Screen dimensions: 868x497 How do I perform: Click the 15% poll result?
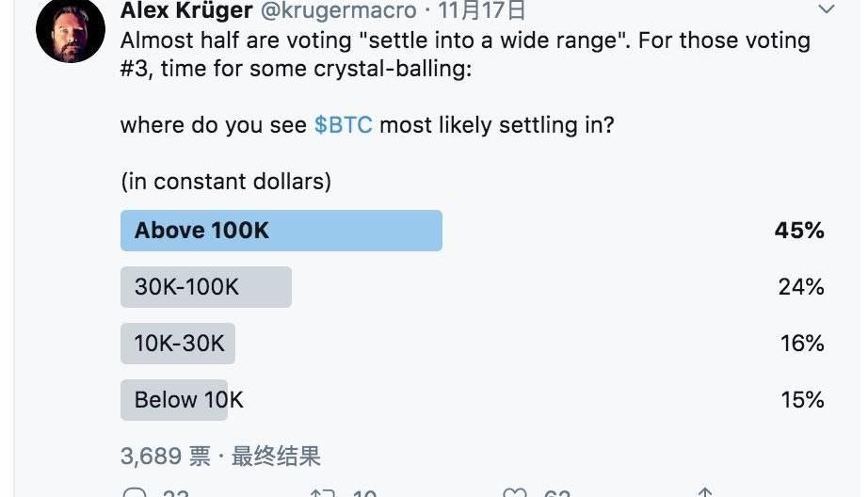tap(802, 400)
